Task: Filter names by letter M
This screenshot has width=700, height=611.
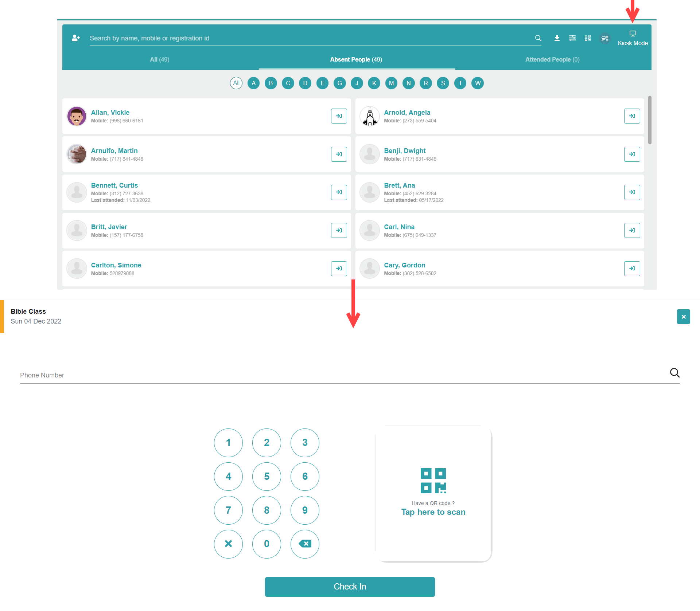Action: pos(391,83)
